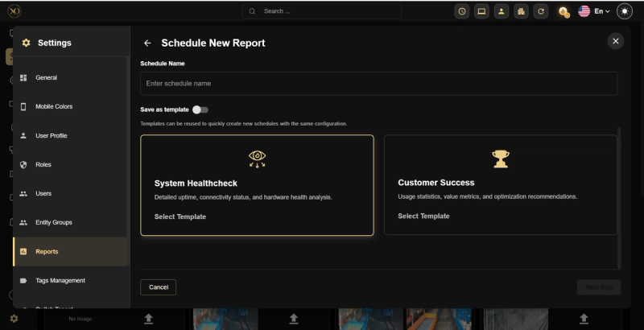Click the app logo in top-left corner
Screen dimensions: 644x330
point(14,11)
